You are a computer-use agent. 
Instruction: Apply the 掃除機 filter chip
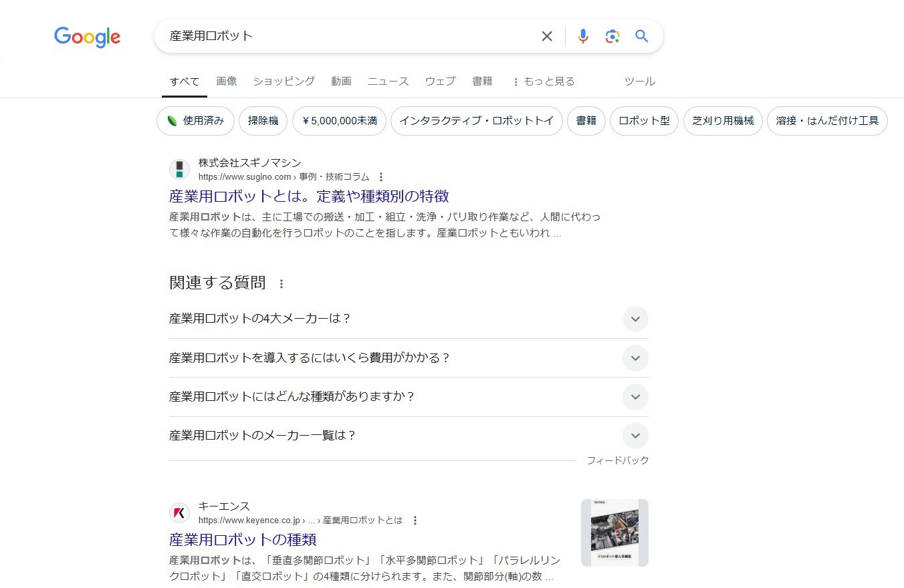pos(263,121)
